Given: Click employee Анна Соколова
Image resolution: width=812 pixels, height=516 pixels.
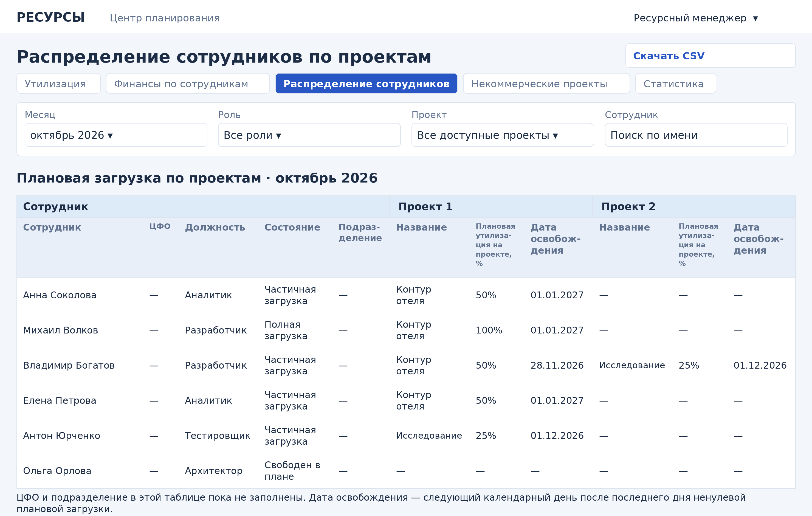Looking at the screenshot, I should point(60,295).
